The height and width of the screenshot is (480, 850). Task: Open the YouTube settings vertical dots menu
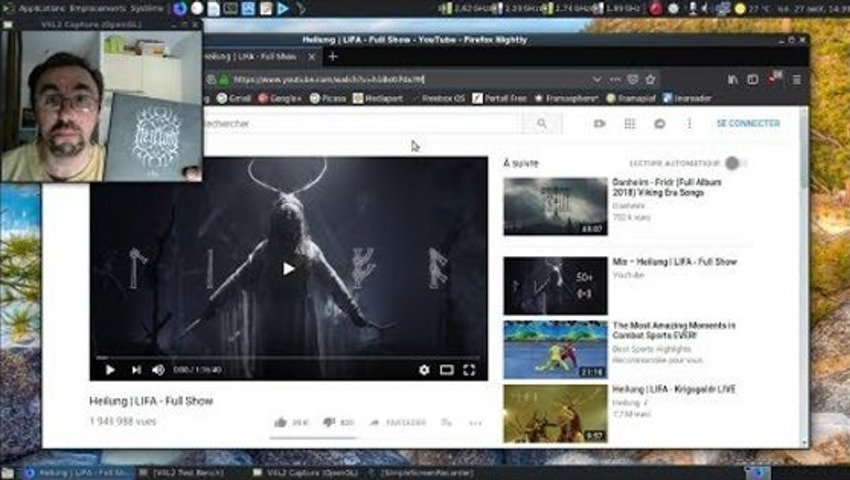click(x=689, y=124)
